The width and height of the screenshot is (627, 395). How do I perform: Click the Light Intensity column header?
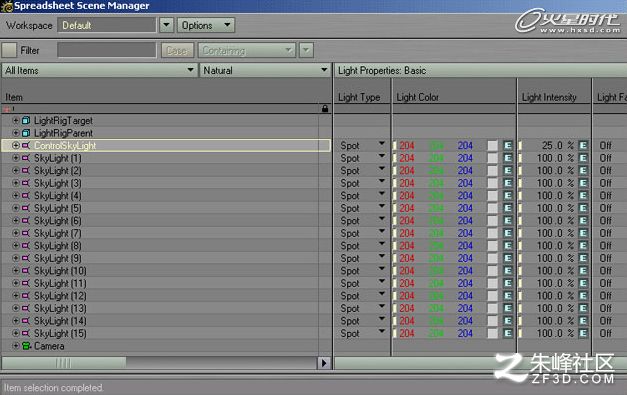coord(549,97)
